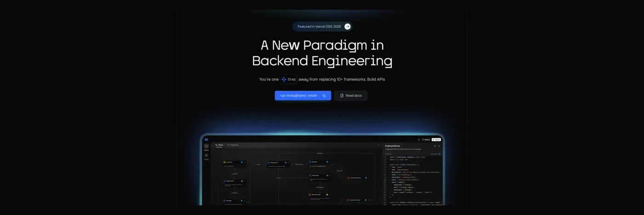Click the EmployeeSetup panel title
This screenshot has width=644, height=215.
pyautogui.click(x=392, y=146)
